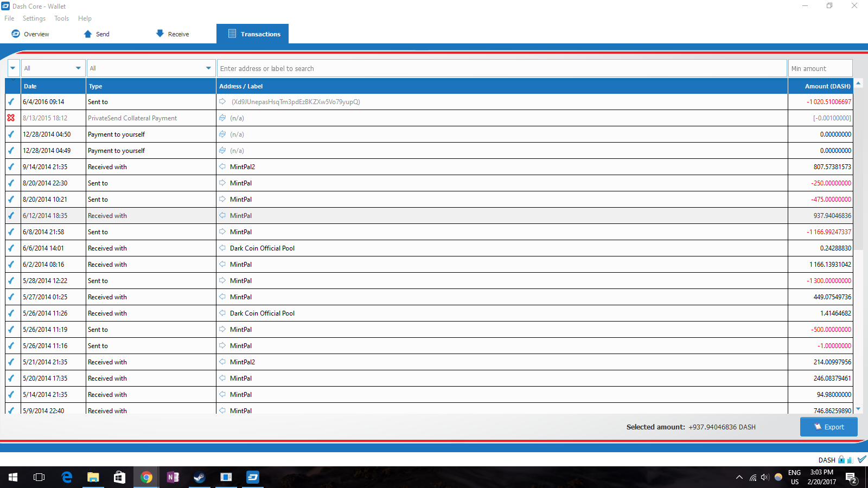
Task: Sort by Amount (DASH) column header
Action: tap(821, 86)
